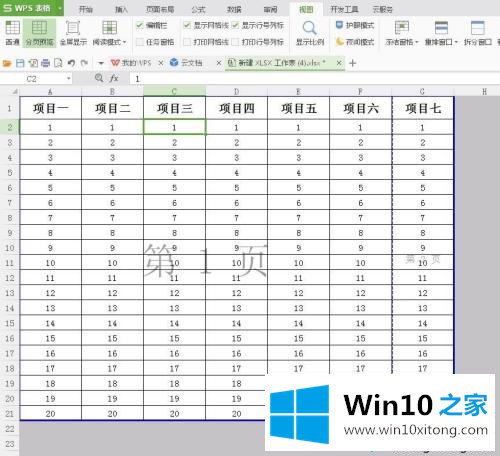Click the Select All corner of the grid
This screenshot has height=456, width=500.
[10, 91]
